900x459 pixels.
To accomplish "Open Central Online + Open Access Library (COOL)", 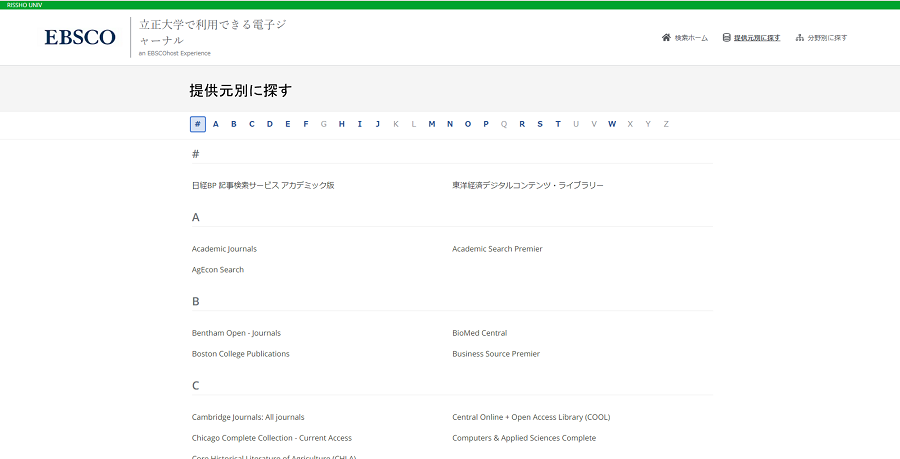I will coord(531,417).
